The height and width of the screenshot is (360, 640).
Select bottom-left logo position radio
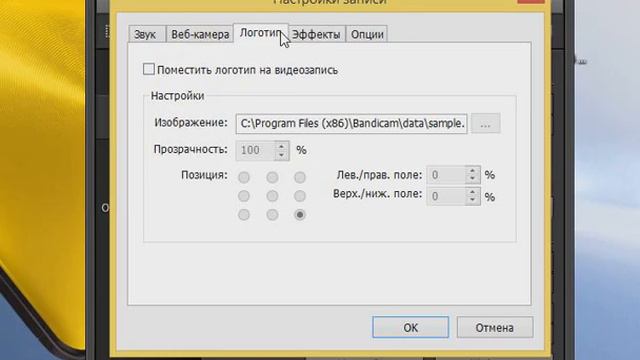tap(244, 215)
